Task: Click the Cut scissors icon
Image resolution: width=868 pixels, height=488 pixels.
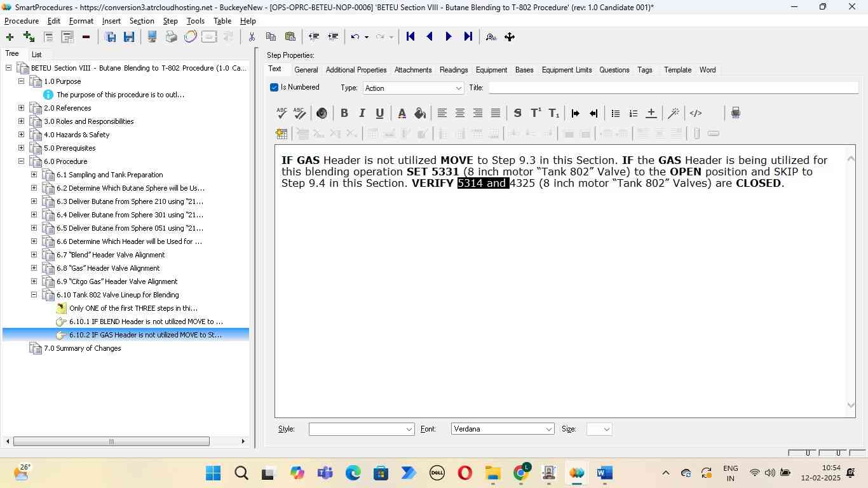Action: [252, 37]
